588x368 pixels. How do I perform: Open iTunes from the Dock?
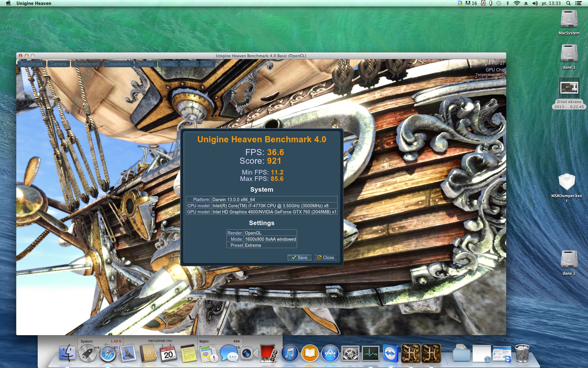[x=290, y=353]
